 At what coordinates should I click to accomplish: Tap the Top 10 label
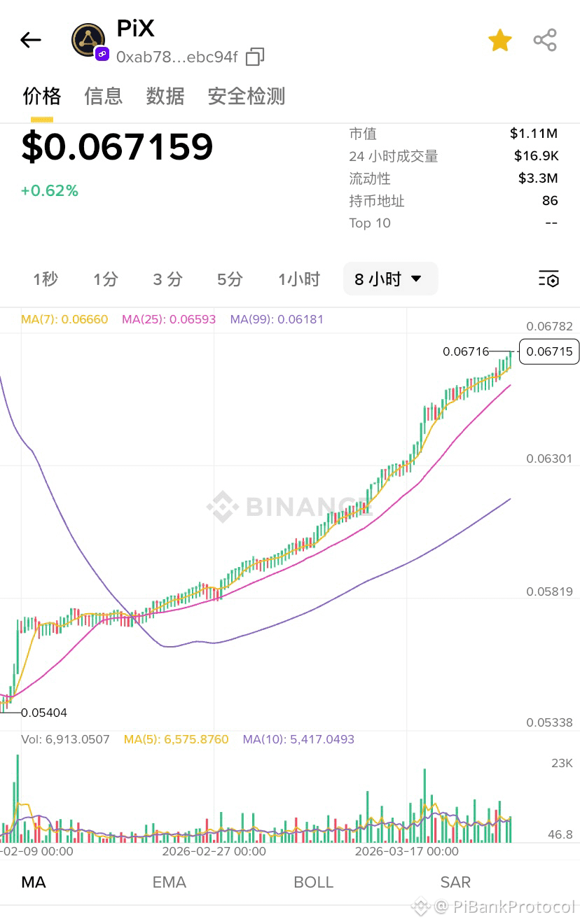370,223
